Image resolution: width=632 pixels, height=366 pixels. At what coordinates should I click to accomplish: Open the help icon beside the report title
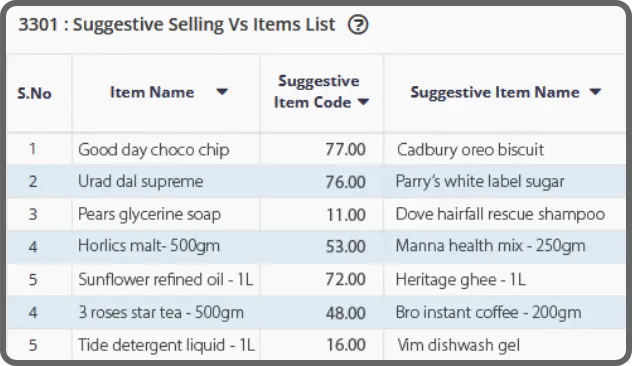(x=358, y=25)
